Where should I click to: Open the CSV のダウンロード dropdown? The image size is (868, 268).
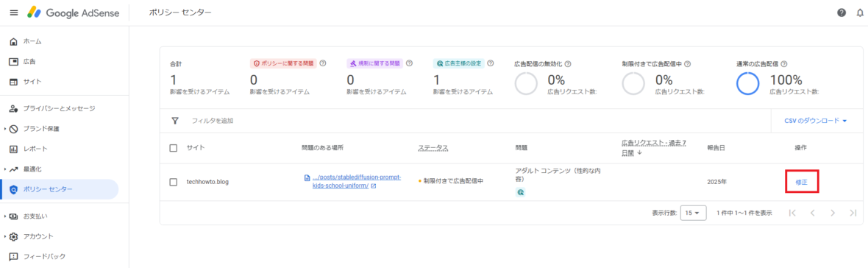[x=816, y=120]
